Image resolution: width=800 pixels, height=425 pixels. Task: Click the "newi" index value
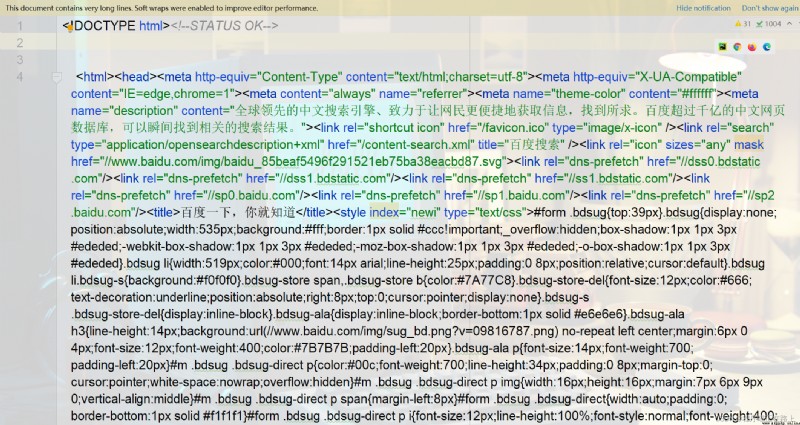(421, 212)
